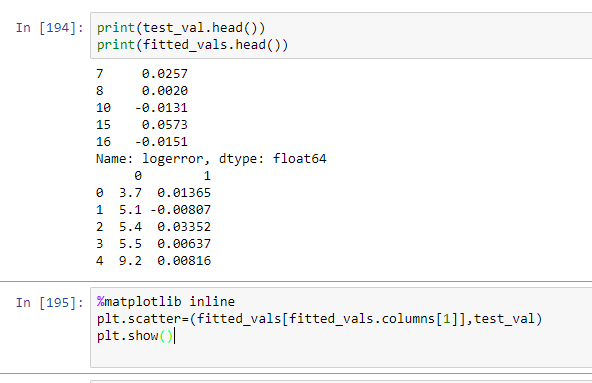592x383 pixels.
Task: Click dataframe row with 9.2 and 0.00816
Action: pos(153,261)
